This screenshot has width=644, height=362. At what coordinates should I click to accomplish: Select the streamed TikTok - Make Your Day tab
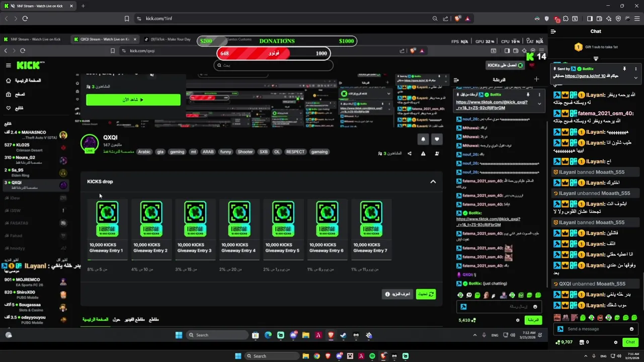tap(169, 39)
